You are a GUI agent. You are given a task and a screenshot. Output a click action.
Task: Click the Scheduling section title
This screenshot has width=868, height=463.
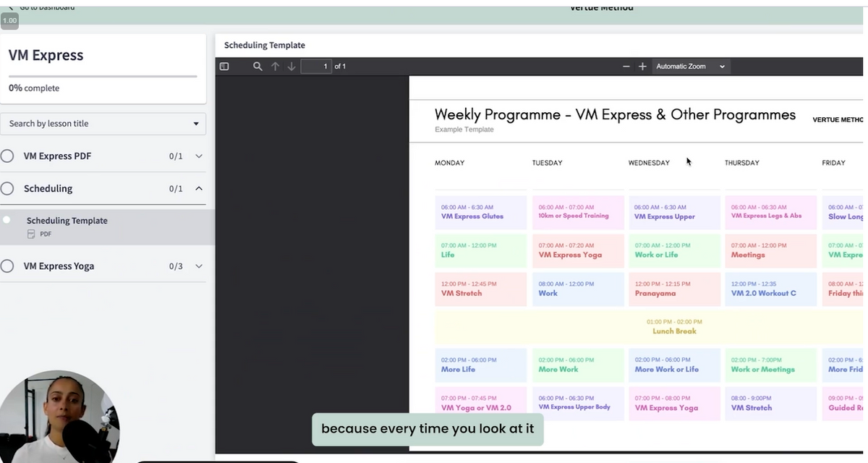click(x=48, y=188)
